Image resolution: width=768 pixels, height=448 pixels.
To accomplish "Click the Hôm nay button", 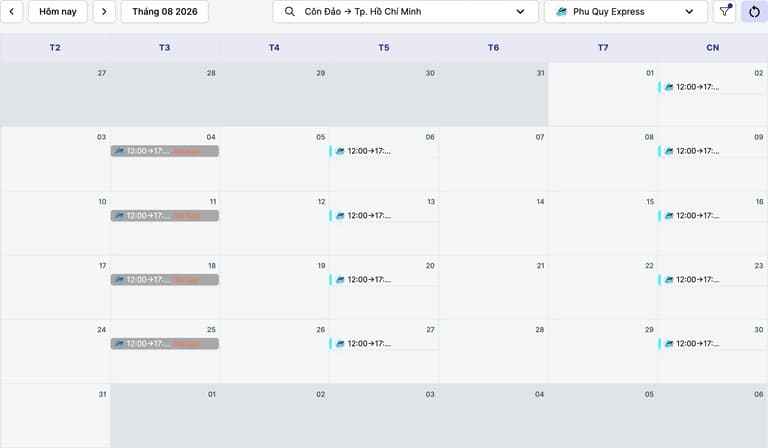I will tap(58, 11).
